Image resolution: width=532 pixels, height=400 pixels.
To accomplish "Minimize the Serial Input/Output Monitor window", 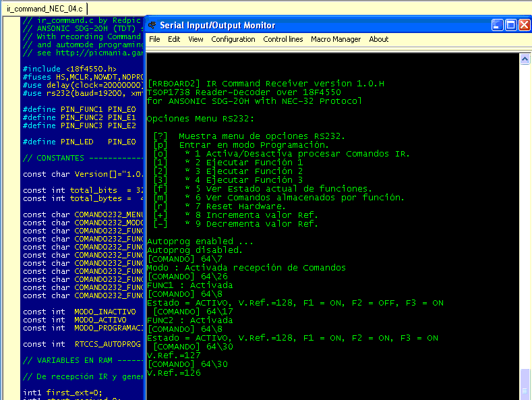I will 497,25.
